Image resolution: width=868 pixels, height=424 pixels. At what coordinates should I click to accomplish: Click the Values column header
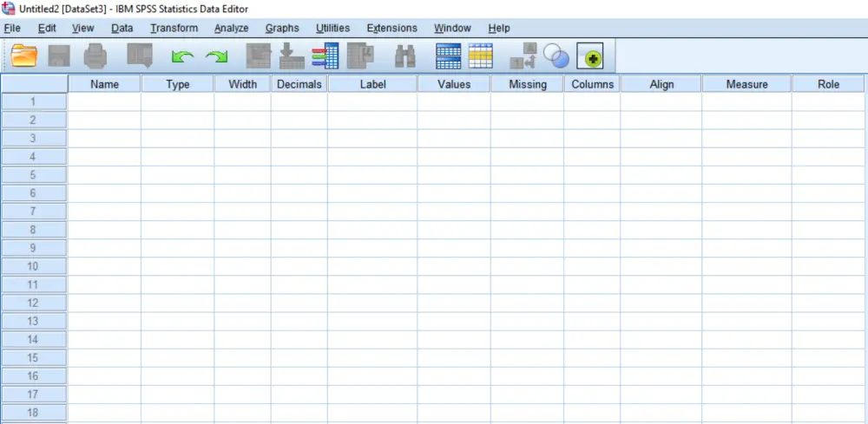[x=454, y=84]
